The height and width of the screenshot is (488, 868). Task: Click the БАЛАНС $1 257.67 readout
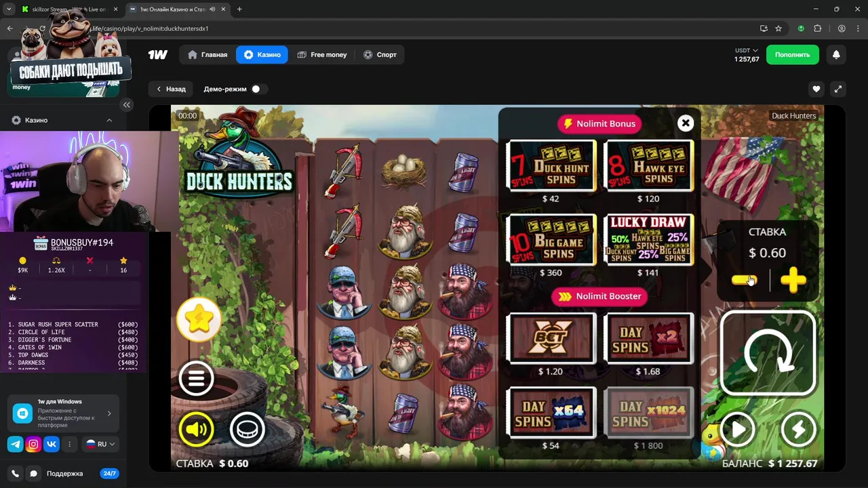coord(770,464)
